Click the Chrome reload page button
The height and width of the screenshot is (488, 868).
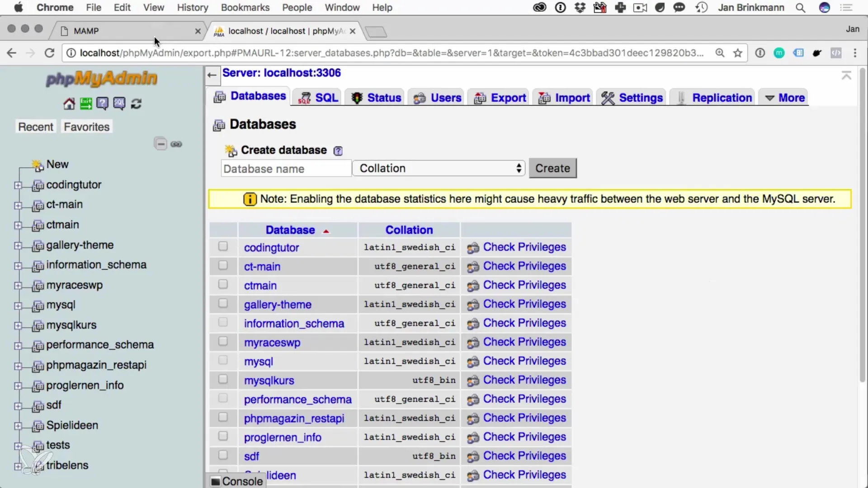click(x=49, y=53)
